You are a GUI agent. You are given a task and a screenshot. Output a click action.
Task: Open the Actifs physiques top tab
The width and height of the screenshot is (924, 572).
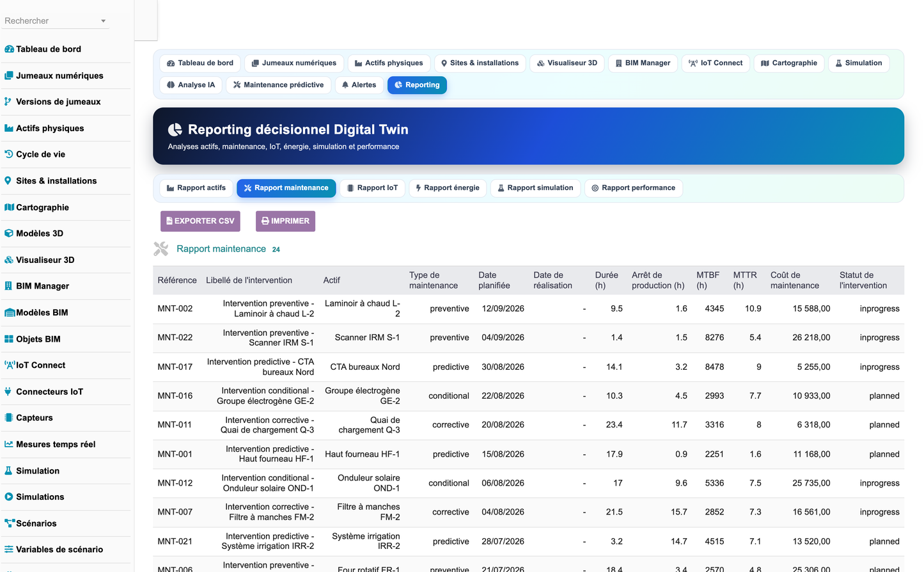point(389,63)
